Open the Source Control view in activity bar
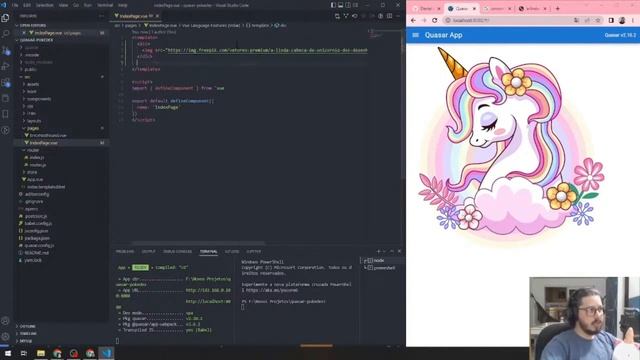640x360 pixels. [5, 51]
